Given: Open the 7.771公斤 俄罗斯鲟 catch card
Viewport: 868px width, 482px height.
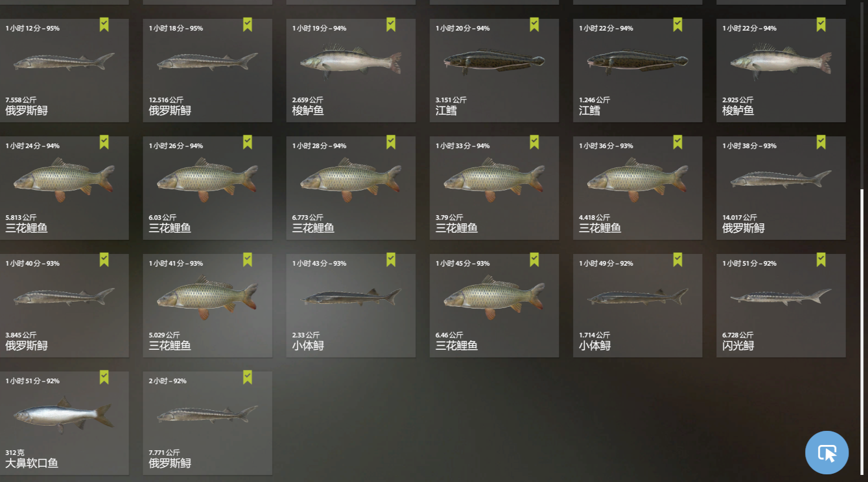Looking at the screenshot, I should point(207,423).
